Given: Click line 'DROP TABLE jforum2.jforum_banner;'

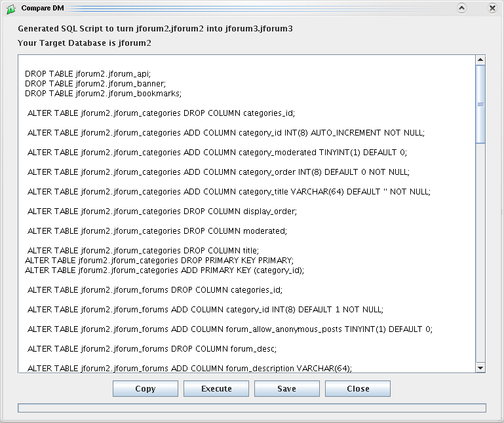Looking at the screenshot, I should (95, 84).
